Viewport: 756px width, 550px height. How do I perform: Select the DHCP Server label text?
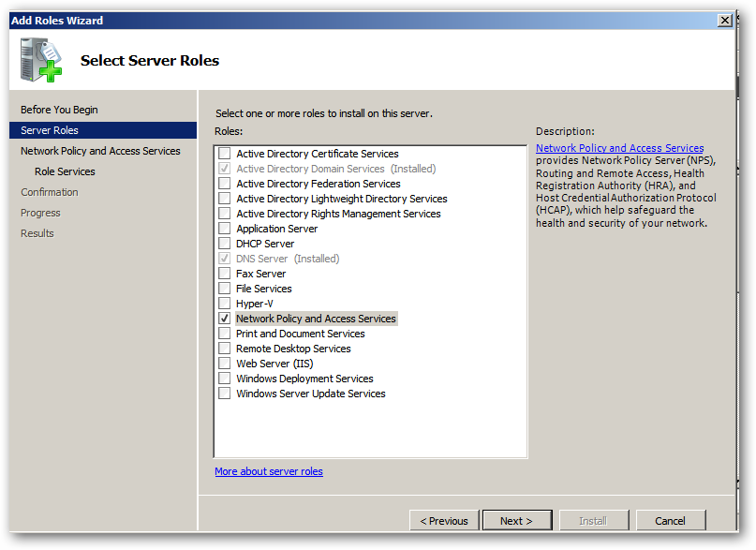click(265, 244)
